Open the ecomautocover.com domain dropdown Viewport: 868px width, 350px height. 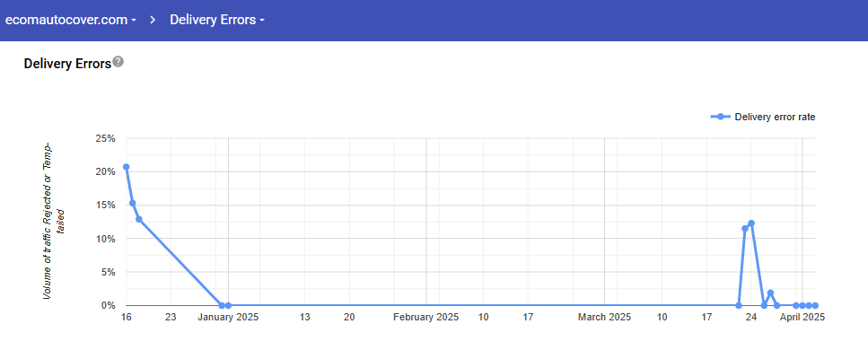(x=71, y=20)
